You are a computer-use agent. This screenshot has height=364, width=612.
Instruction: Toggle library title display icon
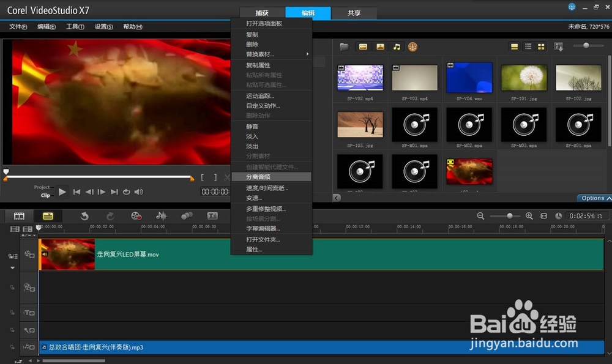pos(515,47)
